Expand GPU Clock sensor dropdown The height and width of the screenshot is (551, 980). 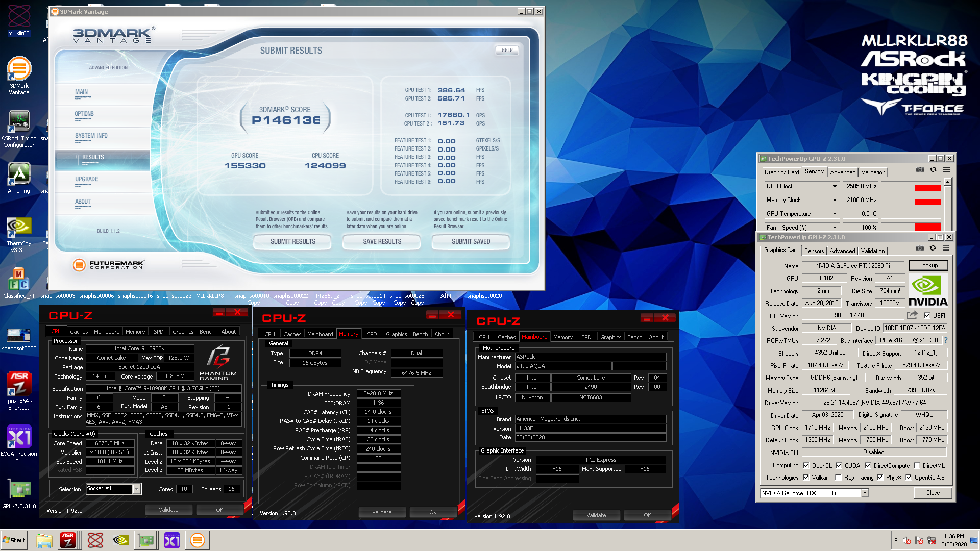click(835, 186)
